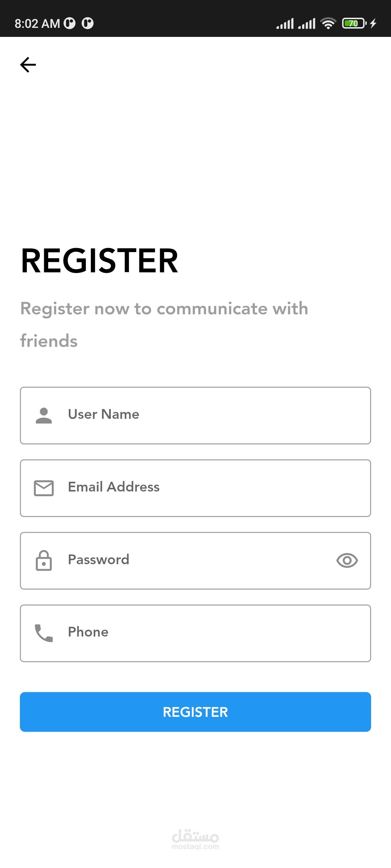Tap the Wi-Fi status icon
391x868 pixels.
coord(328,24)
